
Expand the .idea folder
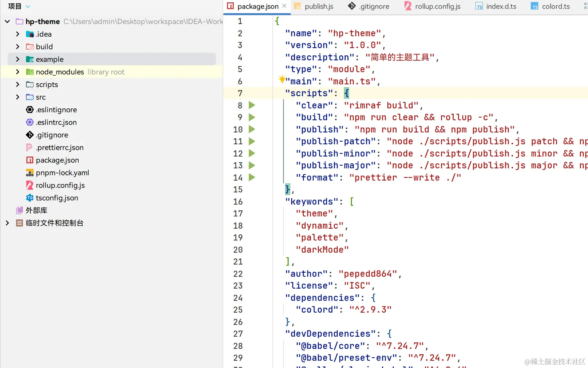(x=18, y=34)
